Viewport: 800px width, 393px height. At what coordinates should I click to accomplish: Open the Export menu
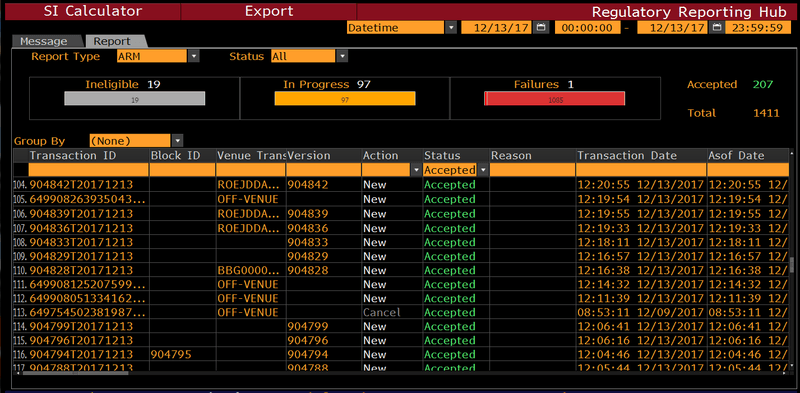(x=269, y=11)
